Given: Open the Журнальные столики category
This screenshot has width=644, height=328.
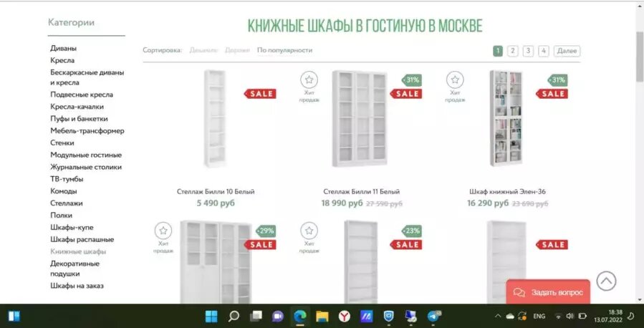Looking at the screenshot, I should tap(86, 167).
